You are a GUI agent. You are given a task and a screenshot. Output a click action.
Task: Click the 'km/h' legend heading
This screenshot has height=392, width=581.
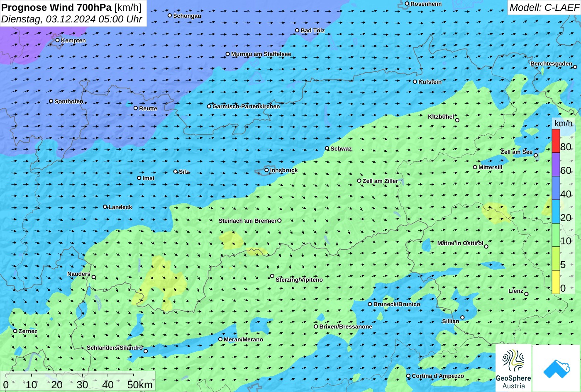pyautogui.click(x=564, y=123)
